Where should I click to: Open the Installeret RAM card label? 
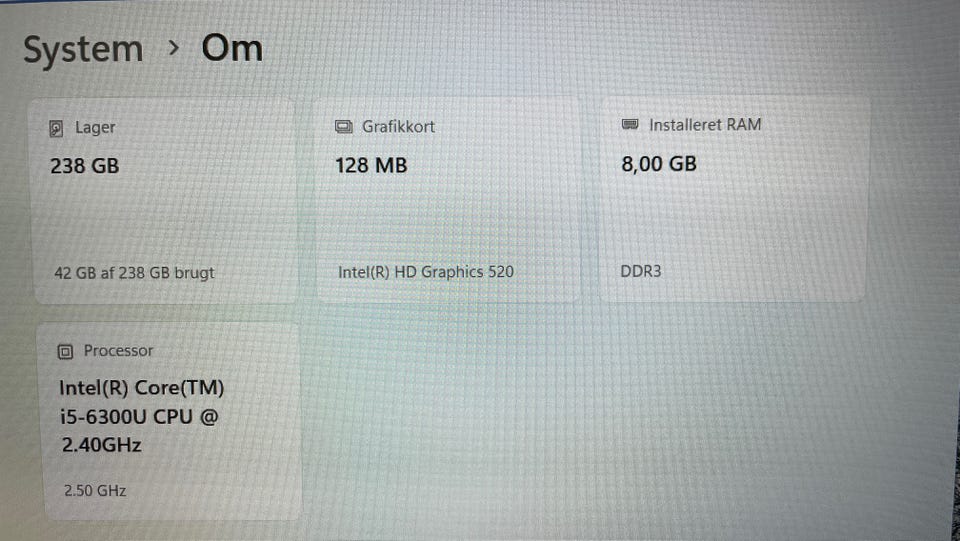704,125
